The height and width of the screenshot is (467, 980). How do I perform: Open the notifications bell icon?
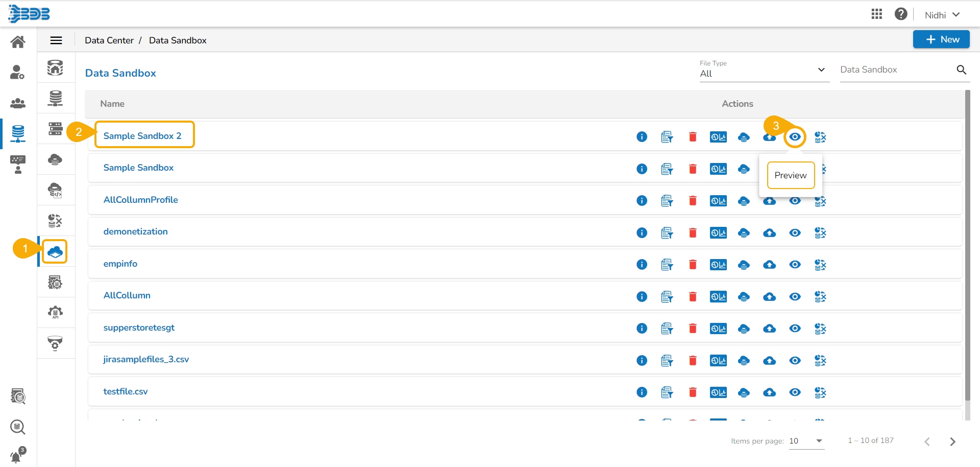click(17, 454)
